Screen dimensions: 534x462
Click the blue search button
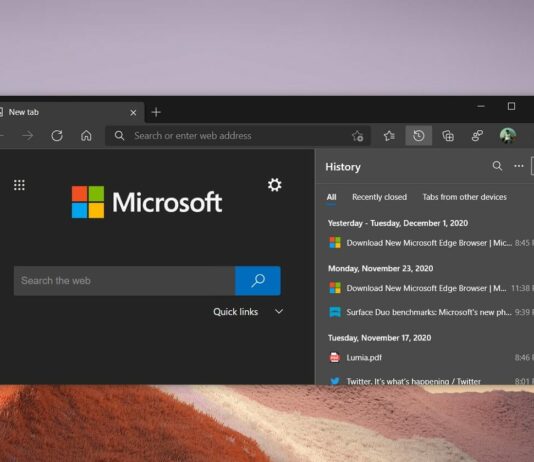pos(258,281)
